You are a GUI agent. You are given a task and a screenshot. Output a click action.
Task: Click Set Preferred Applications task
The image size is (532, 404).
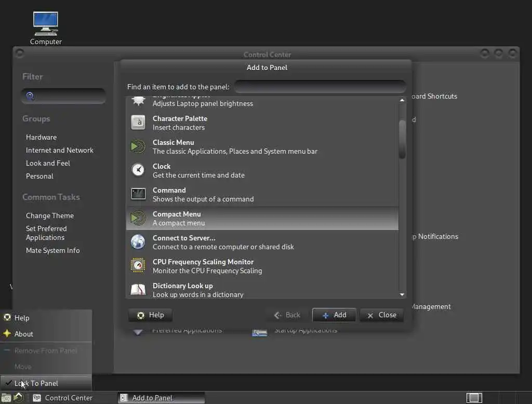46,233
